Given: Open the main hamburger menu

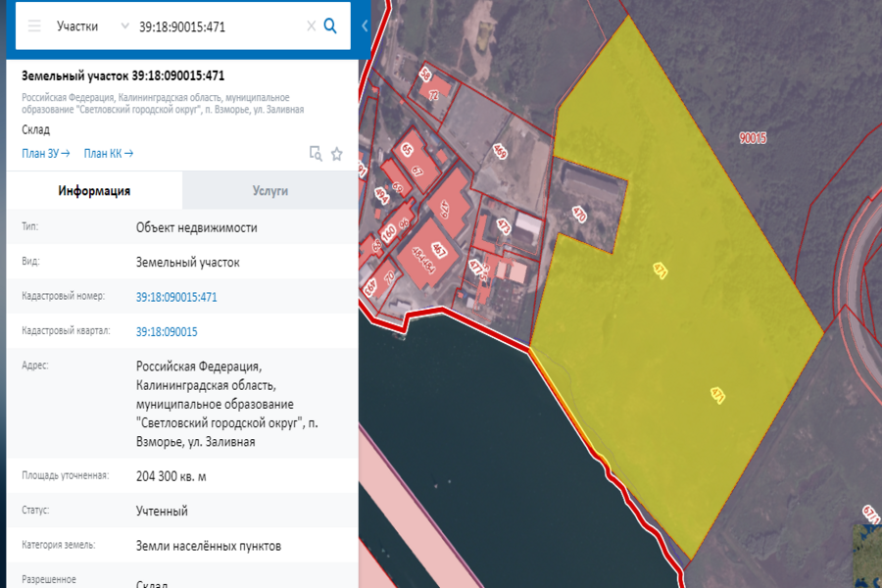Looking at the screenshot, I should [33, 25].
